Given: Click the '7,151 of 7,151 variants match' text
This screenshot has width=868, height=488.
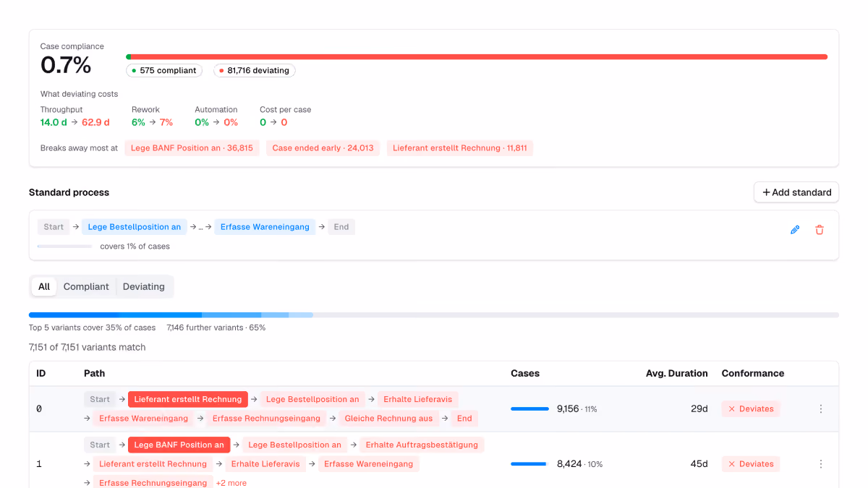Looking at the screenshot, I should click(88, 348).
